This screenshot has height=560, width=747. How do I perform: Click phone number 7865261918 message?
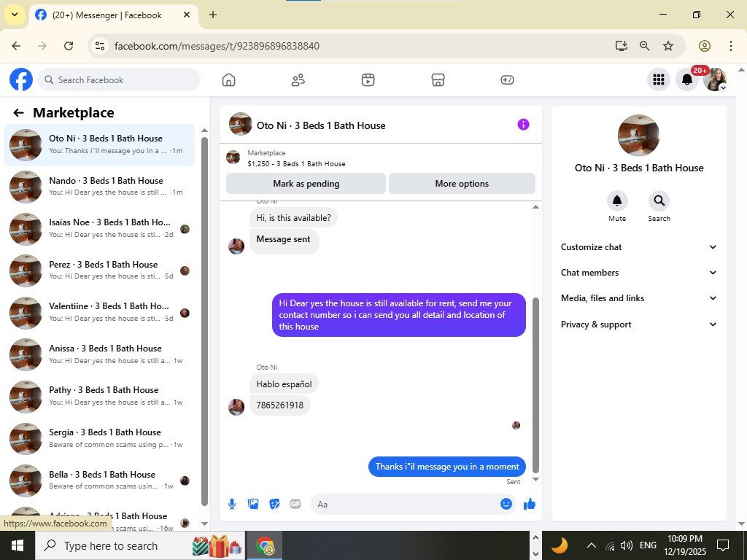tap(279, 405)
